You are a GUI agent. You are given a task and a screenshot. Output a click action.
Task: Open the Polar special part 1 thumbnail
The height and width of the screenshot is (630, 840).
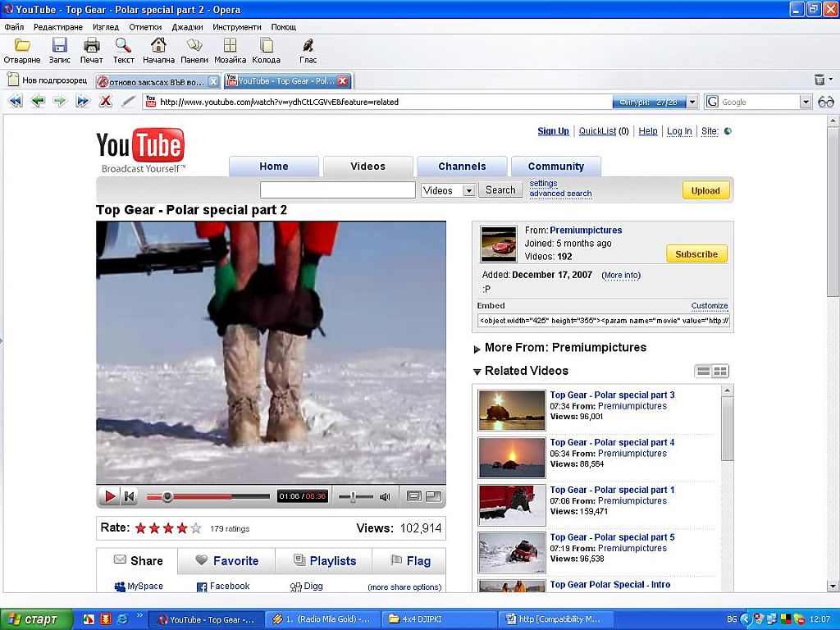tap(512, 505)
